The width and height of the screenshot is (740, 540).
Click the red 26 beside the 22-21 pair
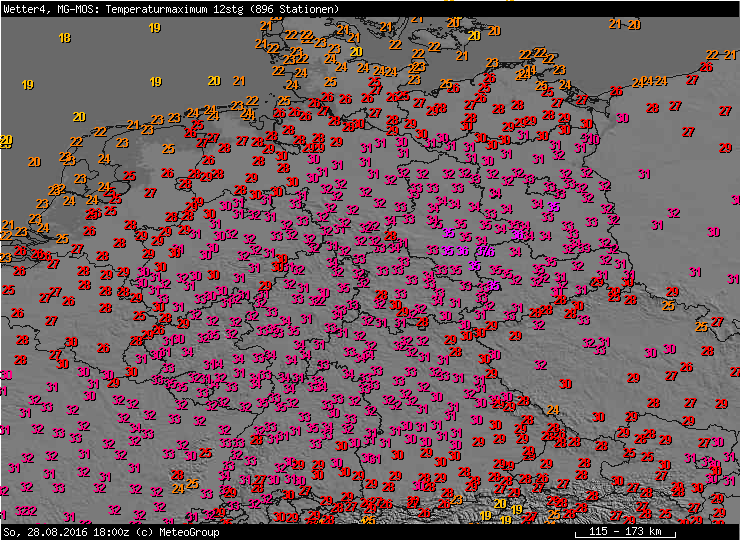point(706,67)
